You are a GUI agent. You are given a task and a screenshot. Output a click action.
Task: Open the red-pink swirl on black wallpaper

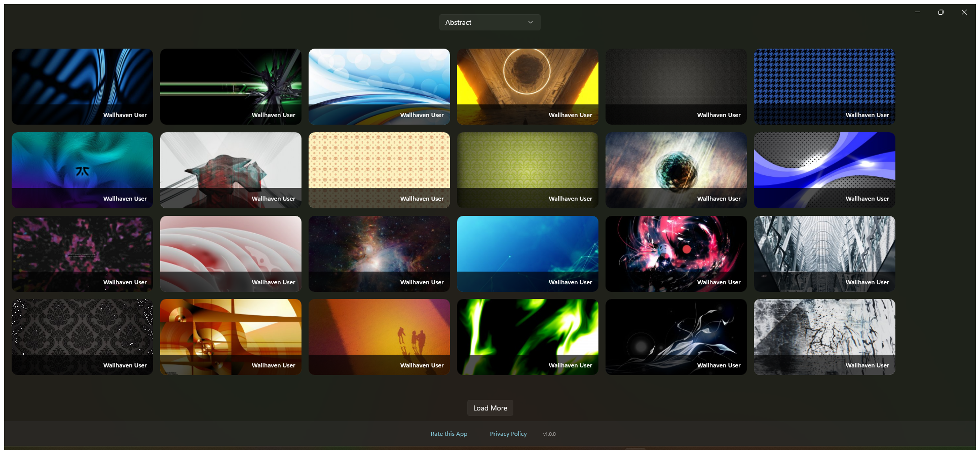pos(676,254)
